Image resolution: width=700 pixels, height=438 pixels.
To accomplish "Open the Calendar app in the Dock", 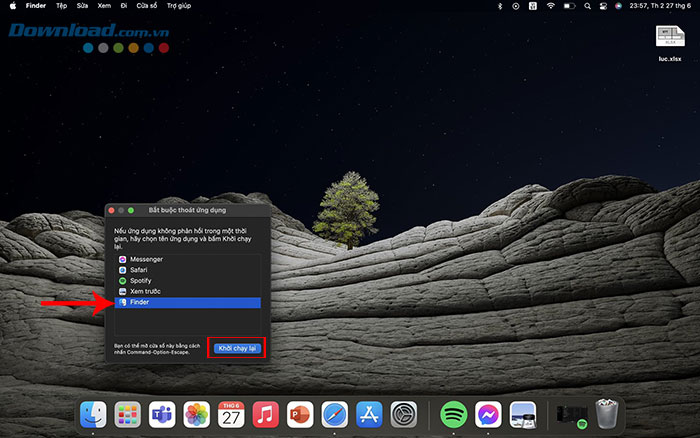I will coord(231,414).
